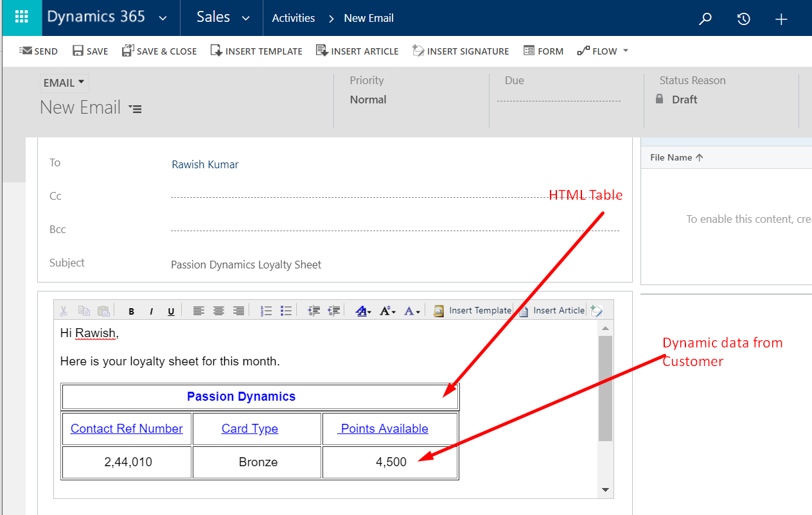Click the search magnifier icon
This screenshot has width=812, height=515.
[x=705, y=19]
